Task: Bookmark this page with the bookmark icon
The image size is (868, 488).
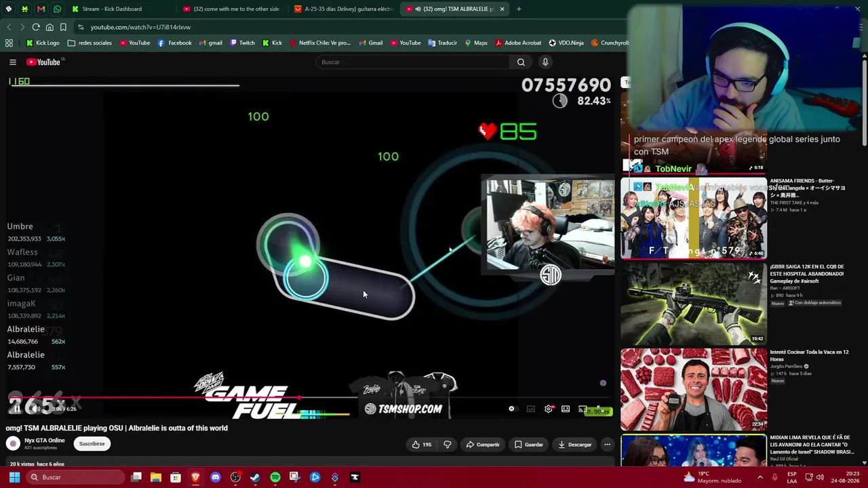Action: [x=63, y=27]
